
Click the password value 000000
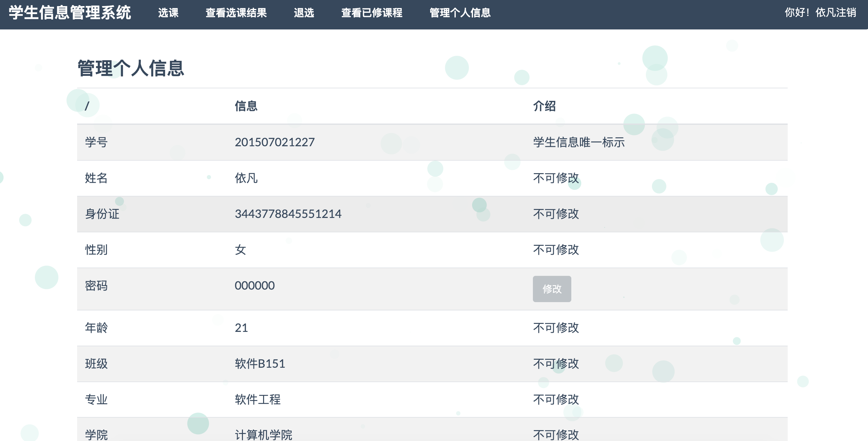click(255, 285)
